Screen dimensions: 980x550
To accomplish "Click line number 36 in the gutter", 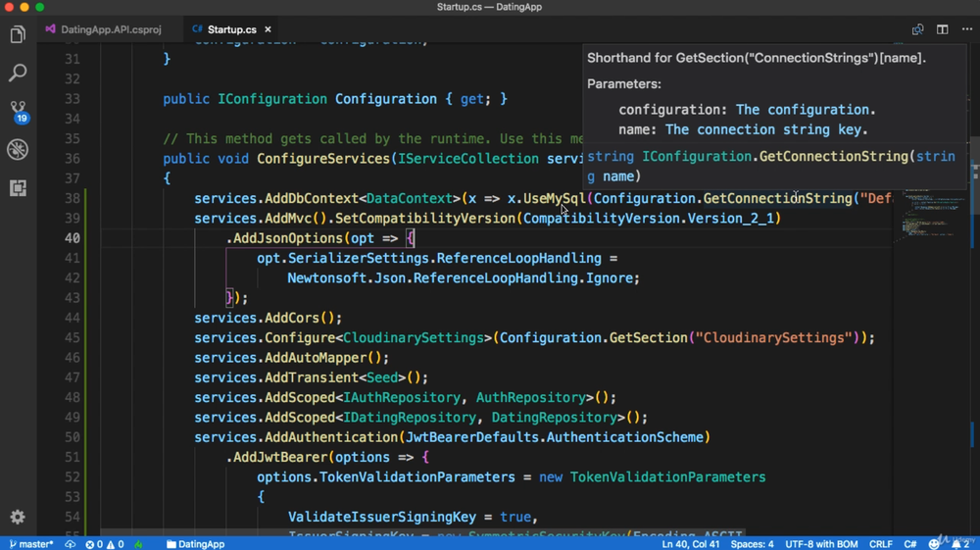I will pyautogui.click(x=72, y=159).
